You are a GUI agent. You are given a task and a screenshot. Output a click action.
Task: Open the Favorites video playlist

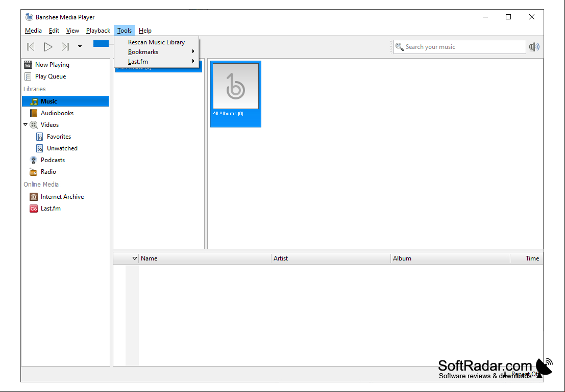pyautogui.click(x=65, y=137)
